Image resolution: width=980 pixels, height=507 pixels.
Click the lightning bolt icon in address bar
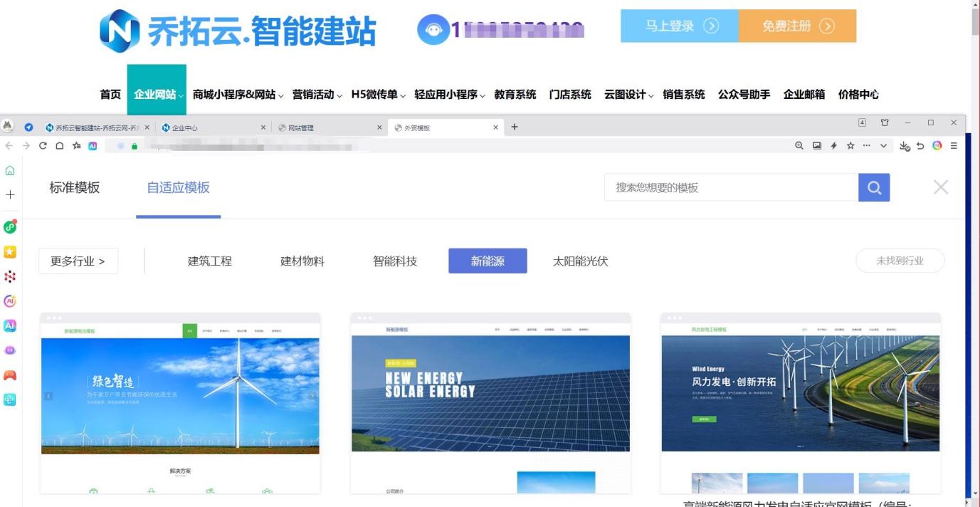[833, 146]
